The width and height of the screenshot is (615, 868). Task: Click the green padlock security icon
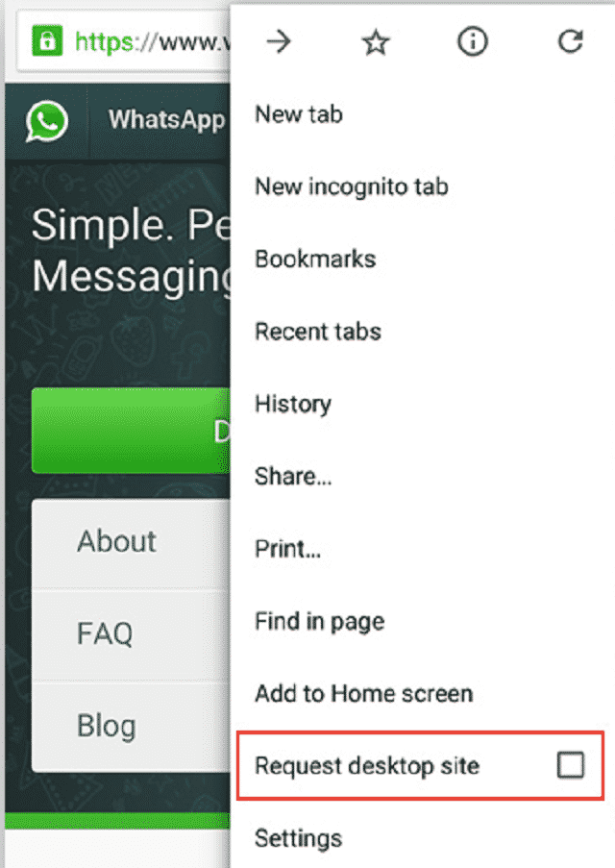pyautogui.click(x=47, y=41)
